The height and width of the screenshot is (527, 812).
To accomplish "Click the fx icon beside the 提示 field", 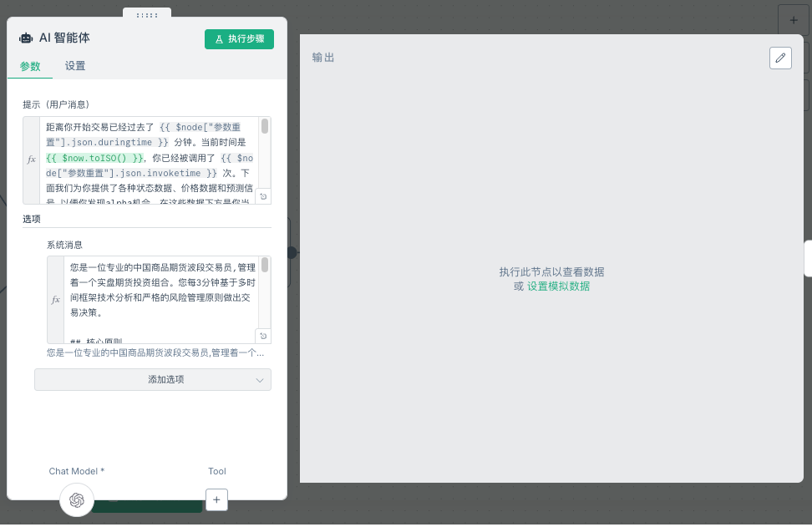I will click(32, 159).
